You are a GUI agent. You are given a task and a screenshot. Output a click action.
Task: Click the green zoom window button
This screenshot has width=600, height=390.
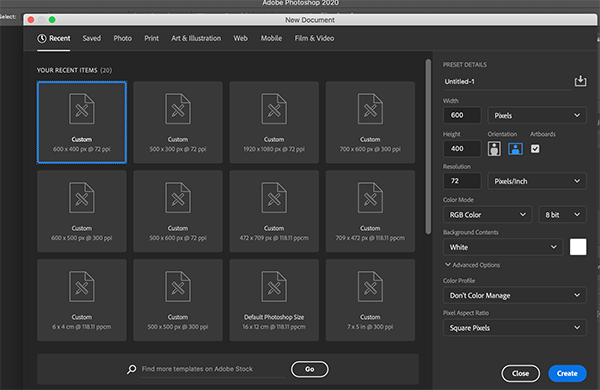tap(52, 20)
